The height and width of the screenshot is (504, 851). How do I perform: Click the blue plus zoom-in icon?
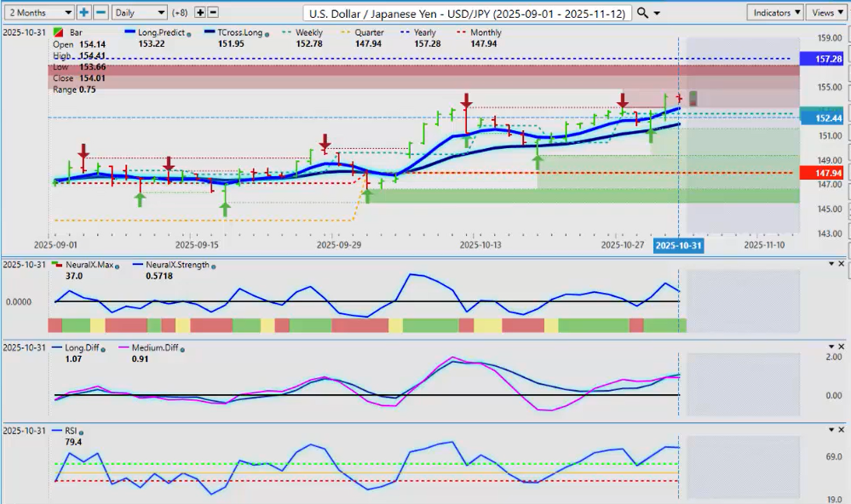tap(84, 13)
